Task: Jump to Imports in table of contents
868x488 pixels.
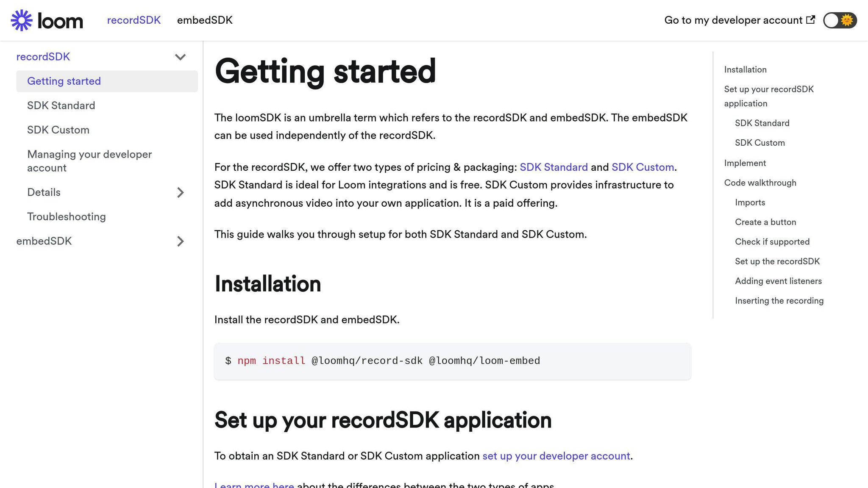Action: click(750, 202)
